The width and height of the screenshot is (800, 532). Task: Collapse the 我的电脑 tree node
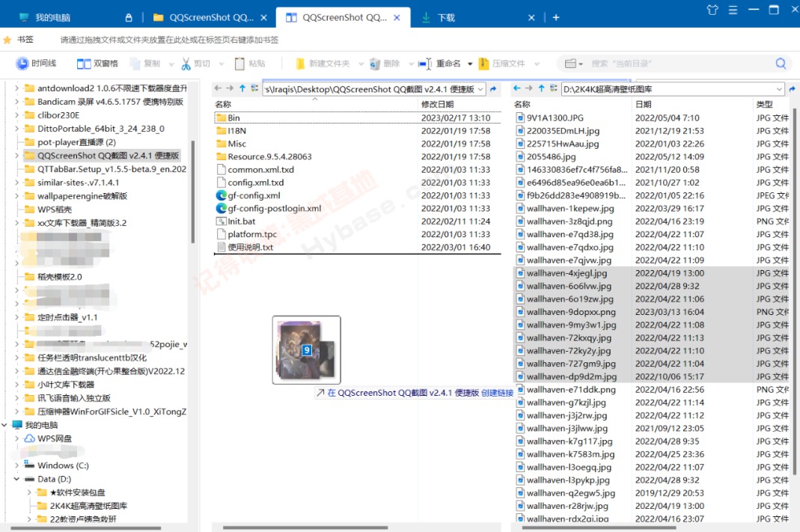4,425
